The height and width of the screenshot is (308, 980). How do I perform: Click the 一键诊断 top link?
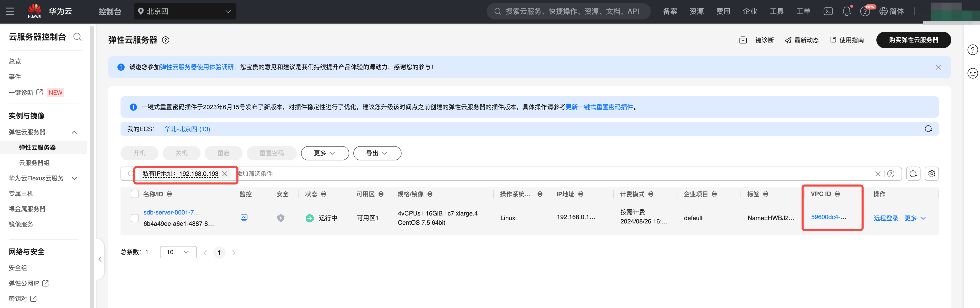pyautogui.click(x=756, y=40)
